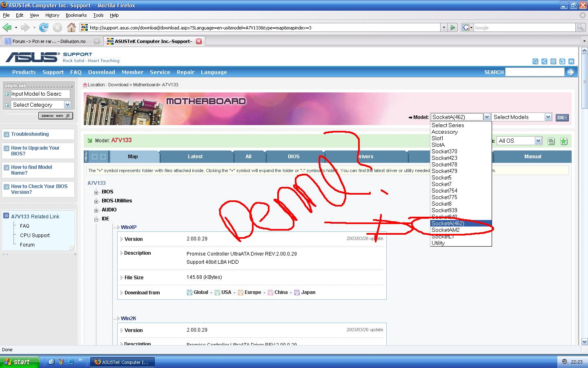
Task: Click the first small icon in ASUS header row
Action: (535, 61)
